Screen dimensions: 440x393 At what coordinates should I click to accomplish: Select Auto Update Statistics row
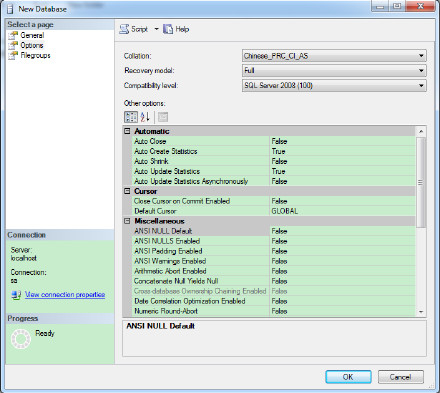point(274,171)
